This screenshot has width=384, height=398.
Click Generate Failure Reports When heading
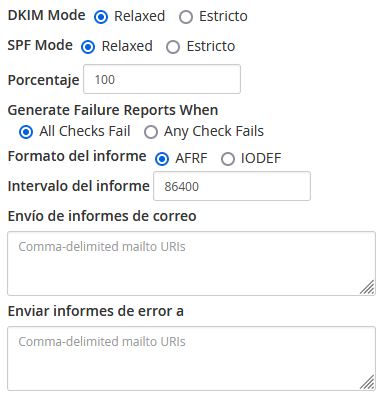pos(113,110)
